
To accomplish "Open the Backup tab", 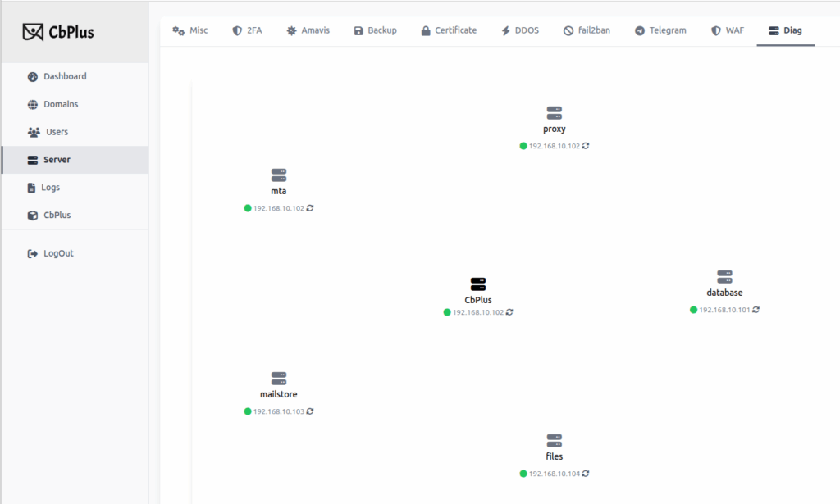I will [375, 30].
